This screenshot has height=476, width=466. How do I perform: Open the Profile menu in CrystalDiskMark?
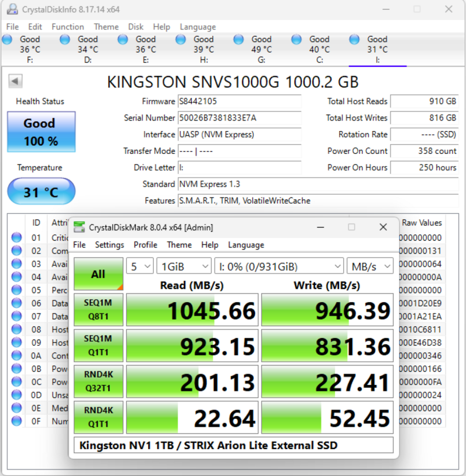coord(145,244)
